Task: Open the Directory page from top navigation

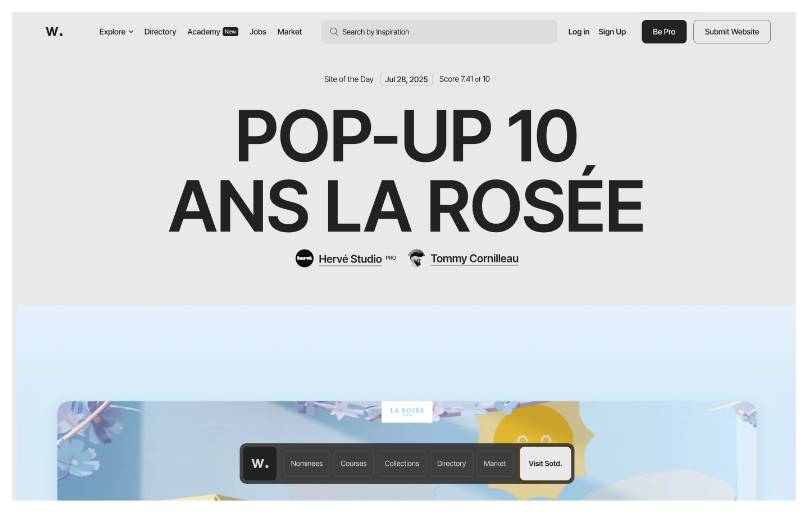Action: pyautogui.click(x=160, y=32)
